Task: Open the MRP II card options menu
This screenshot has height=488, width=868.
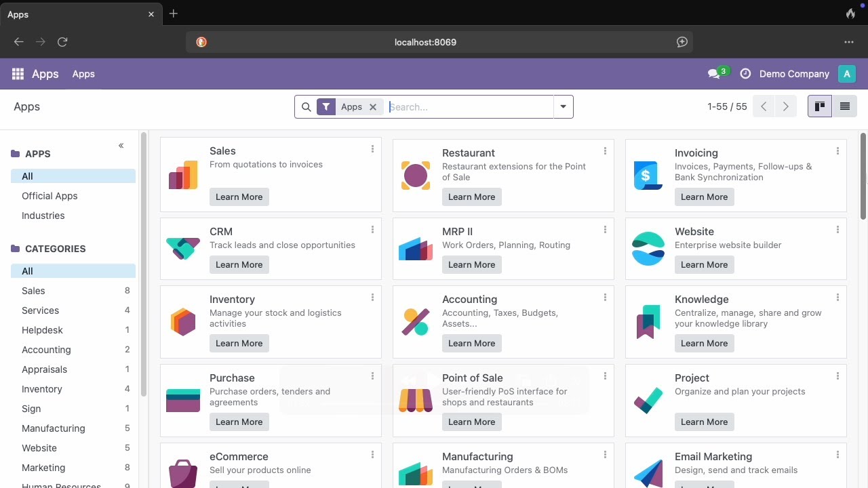Action: (605, 230)
